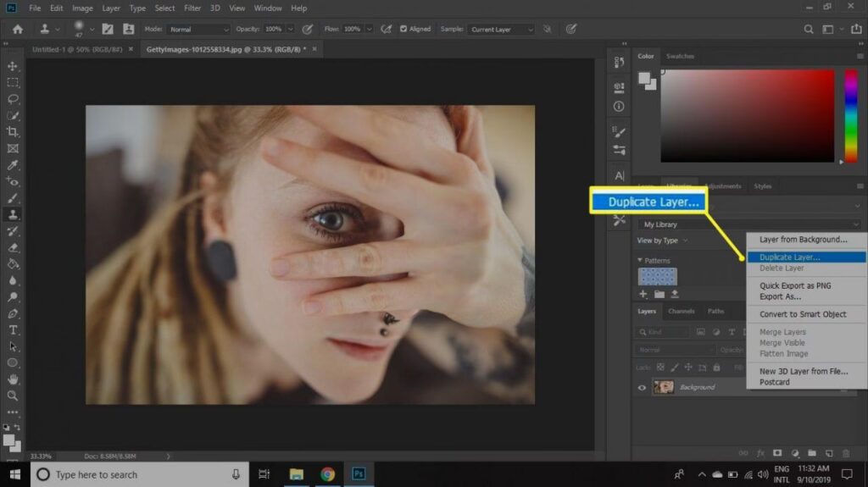Pick the Eyedropper tool
Screen dimensions: 868x487
(13, 165)
